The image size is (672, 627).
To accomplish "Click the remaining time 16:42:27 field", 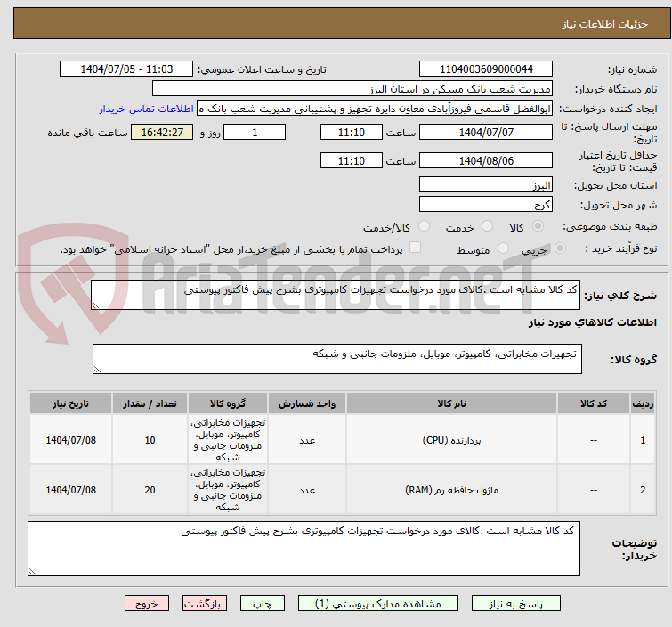I will pos(162,132).
